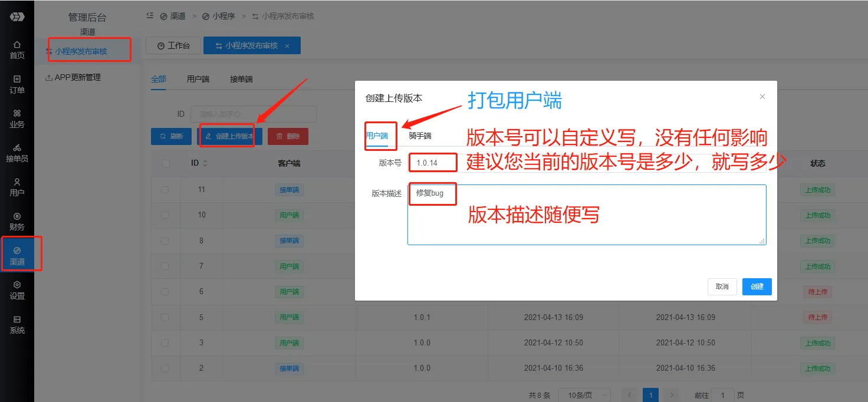
Task: Go to the 接单员 rider management section
Action: [x=17, y=153]
